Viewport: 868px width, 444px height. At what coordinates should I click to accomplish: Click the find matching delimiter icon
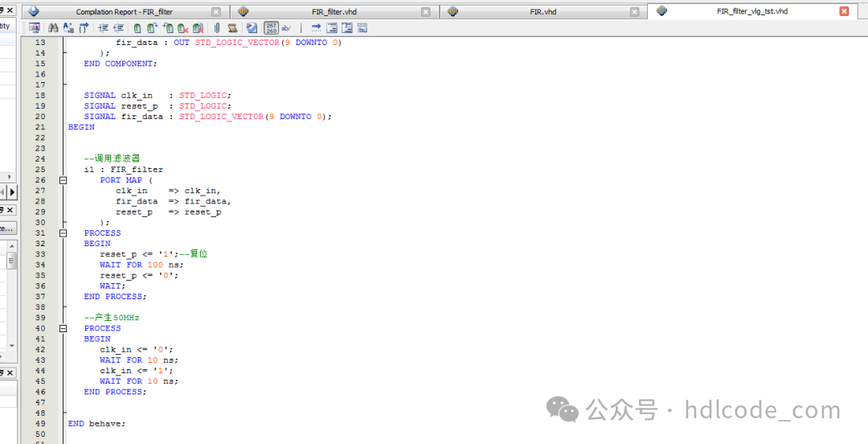point(84,27)
